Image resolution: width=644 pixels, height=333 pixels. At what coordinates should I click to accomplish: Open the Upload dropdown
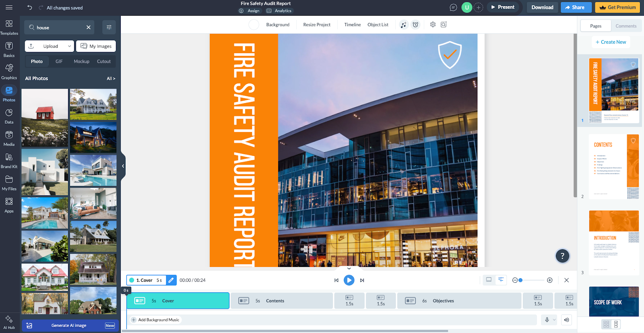pyautogui.click(x=49, y=46)
